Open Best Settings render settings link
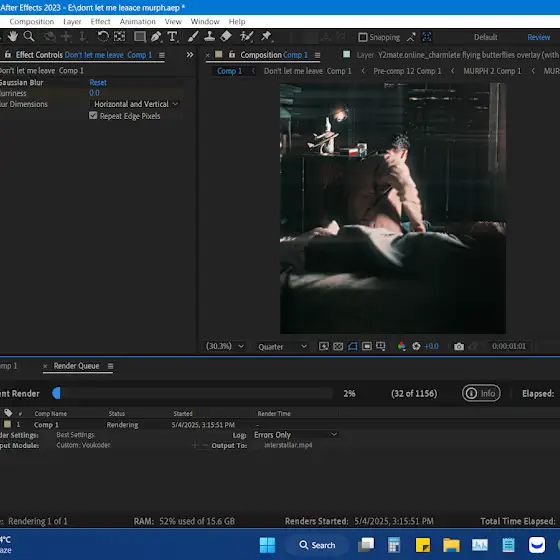The image size is (560, 560). tap(75, 435)
